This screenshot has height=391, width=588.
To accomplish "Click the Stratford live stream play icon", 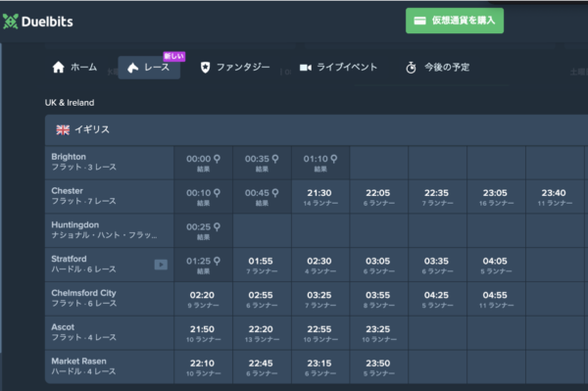I will (161, 265).
